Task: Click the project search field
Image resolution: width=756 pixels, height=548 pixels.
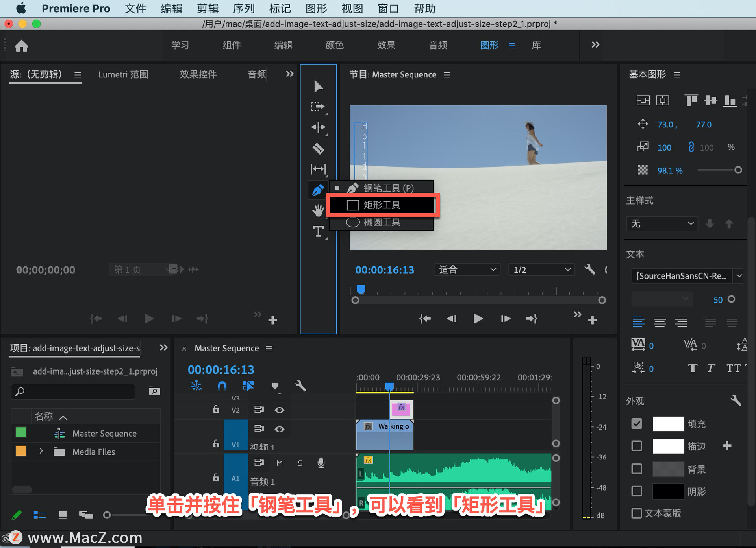Action: pos(73,391)
